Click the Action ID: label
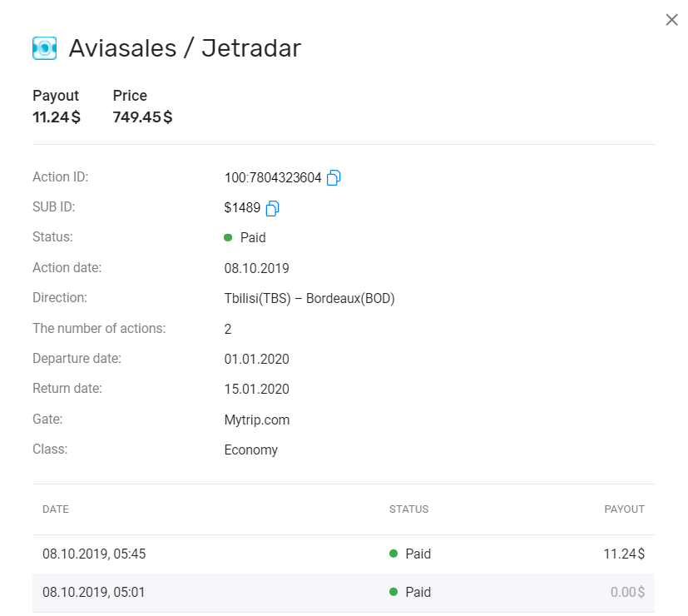 coord(61,177)
